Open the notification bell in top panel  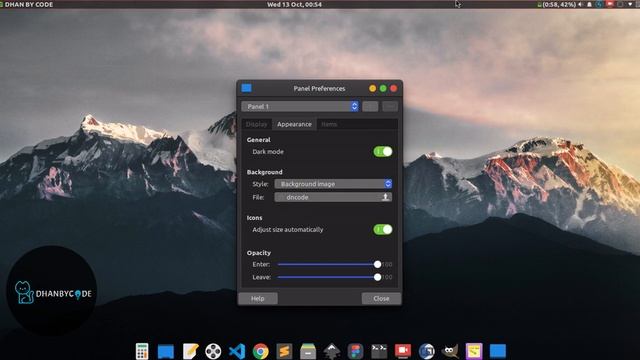pos(589,4)
